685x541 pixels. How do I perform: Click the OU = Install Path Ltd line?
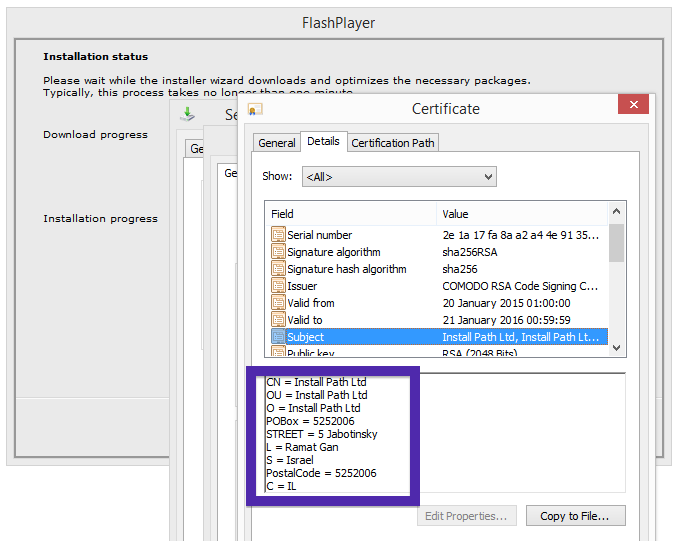coord(317,395)
